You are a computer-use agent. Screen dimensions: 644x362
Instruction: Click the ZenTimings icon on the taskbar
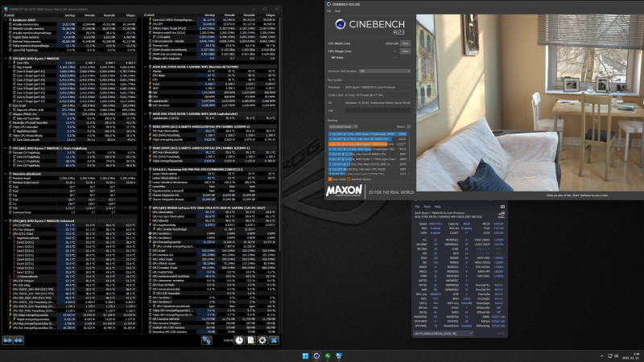pyautogui.click(x=328, y=356)
